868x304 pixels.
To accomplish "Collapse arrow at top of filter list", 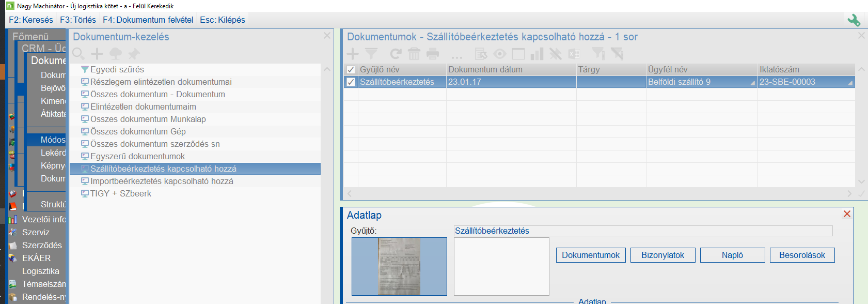I will pyautogui.click(x=327, y=69).
